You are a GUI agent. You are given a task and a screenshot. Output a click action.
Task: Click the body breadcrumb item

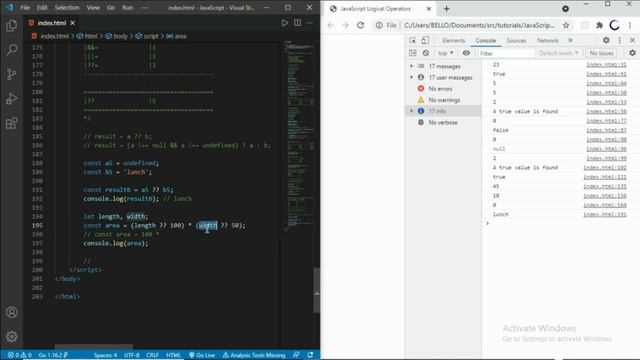pos(117,36)
